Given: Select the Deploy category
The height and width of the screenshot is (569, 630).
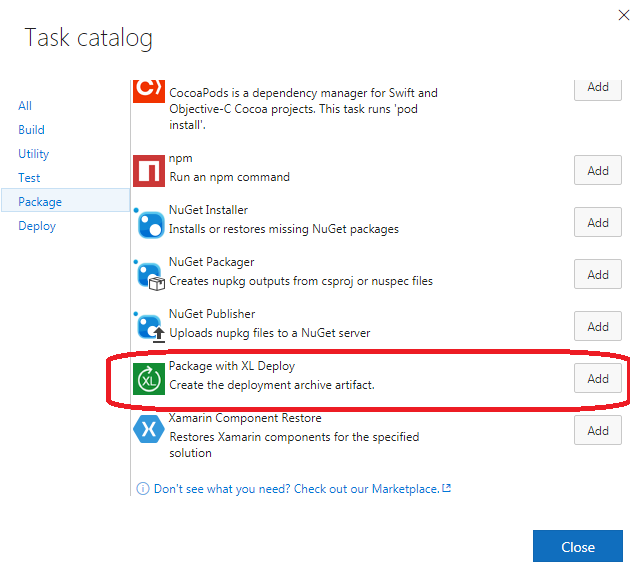Looking at the screenshot, I should click(37, 226).
